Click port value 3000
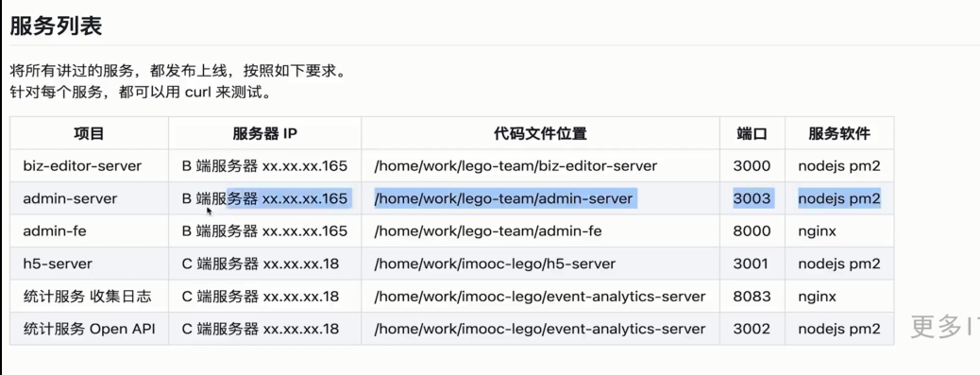Screen dimensions: 980x375 (x=752, y=166)
